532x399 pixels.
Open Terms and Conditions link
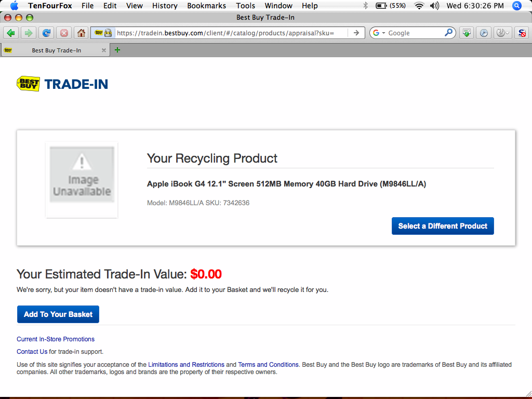point(269,364)
